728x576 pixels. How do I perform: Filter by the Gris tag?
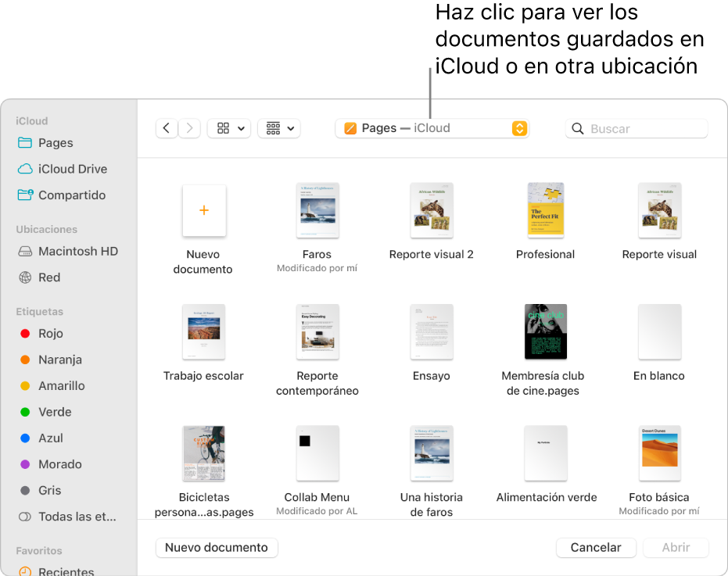(41, 490)
